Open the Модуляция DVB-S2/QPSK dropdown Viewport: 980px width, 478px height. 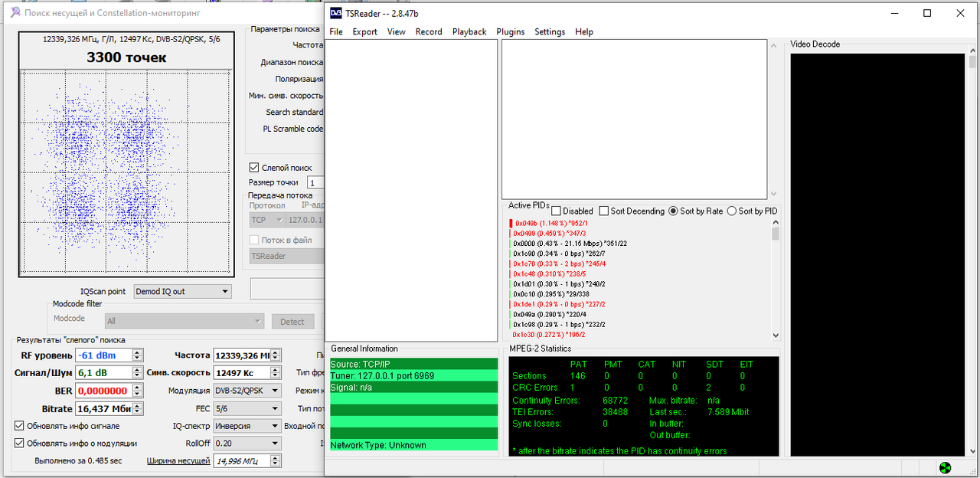(247, 390)
